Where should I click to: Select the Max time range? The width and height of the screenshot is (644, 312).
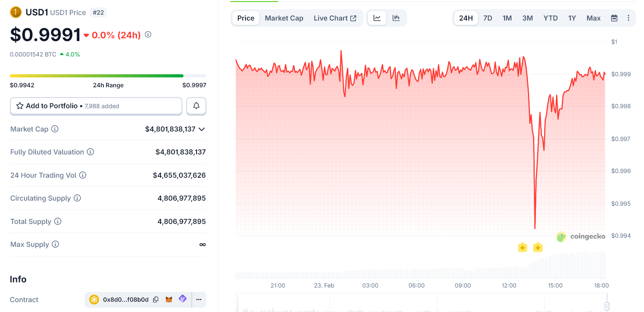[x=593, y=18]
